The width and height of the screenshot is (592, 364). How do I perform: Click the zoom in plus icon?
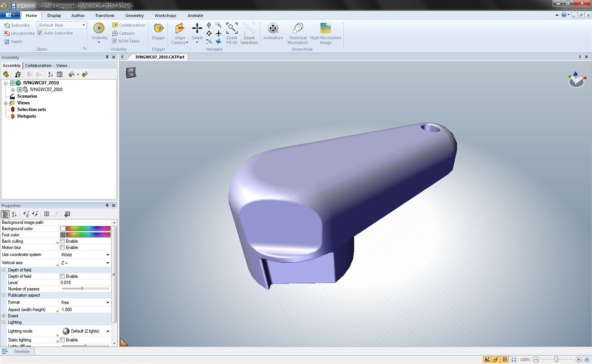(578, 359)
